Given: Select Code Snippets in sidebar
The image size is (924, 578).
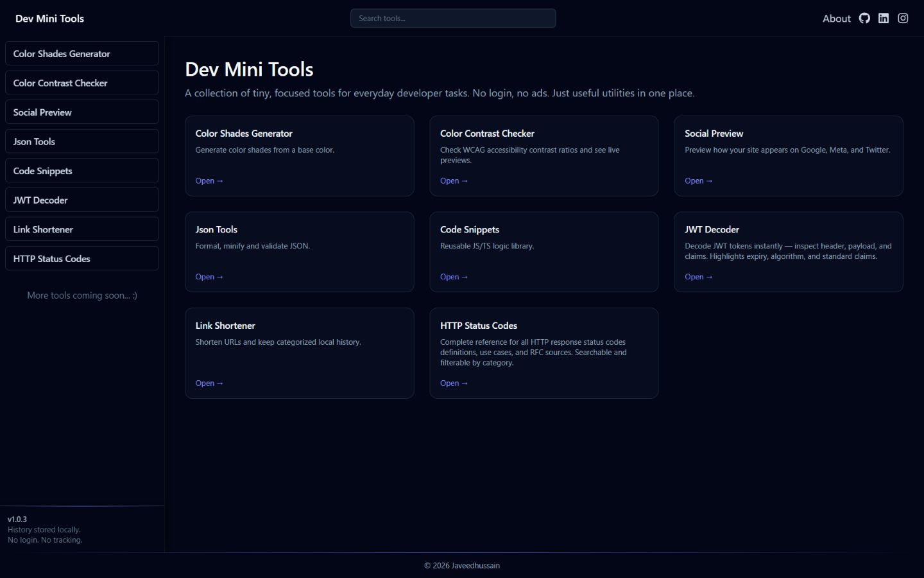Looking at the screenshot, I should pos(82,170).
